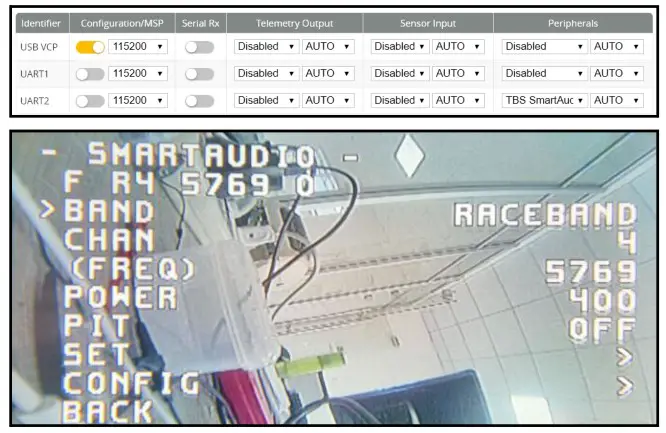Select the BACK item in OSD menu
The image size is (666, 433).
click(108, 411)
